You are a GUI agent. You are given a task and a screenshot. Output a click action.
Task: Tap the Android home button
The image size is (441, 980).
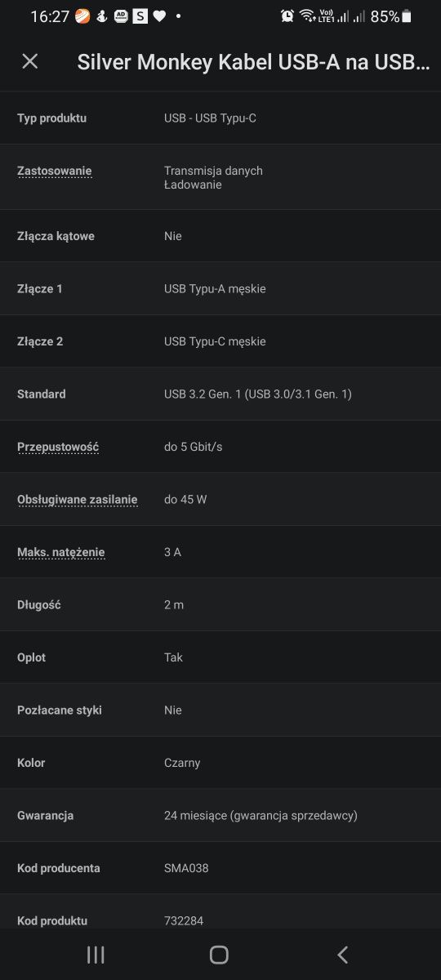(219, 955)
